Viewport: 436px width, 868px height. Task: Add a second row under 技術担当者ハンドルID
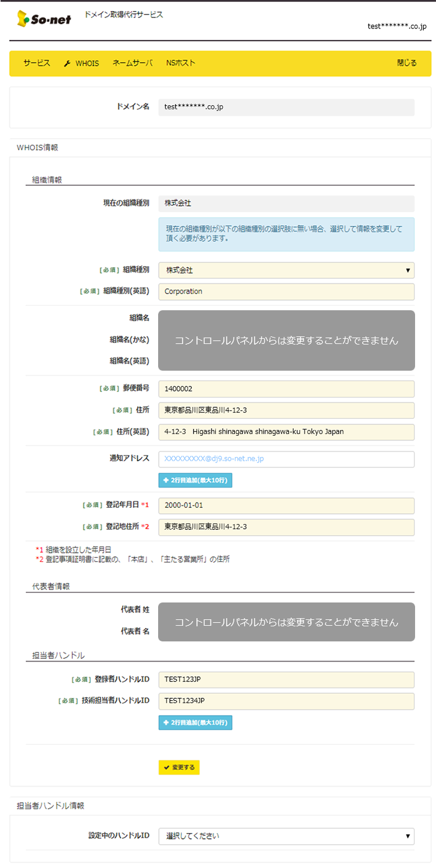point(195,723)
